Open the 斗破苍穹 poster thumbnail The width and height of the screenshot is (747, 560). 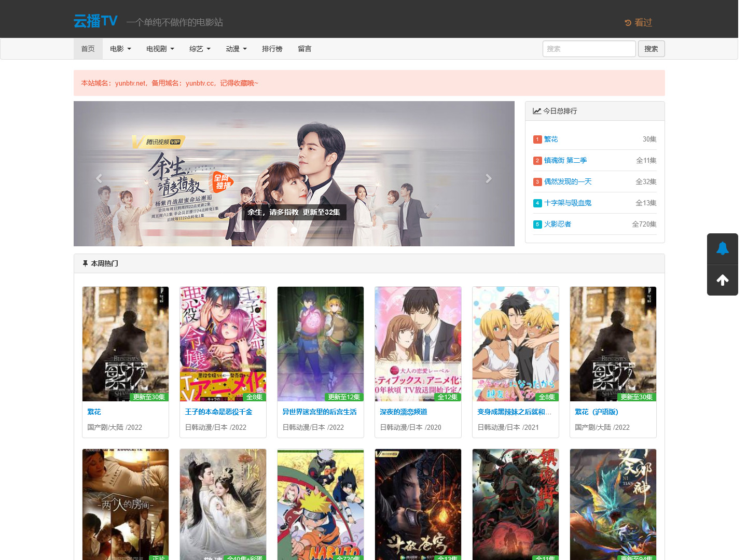418,505
